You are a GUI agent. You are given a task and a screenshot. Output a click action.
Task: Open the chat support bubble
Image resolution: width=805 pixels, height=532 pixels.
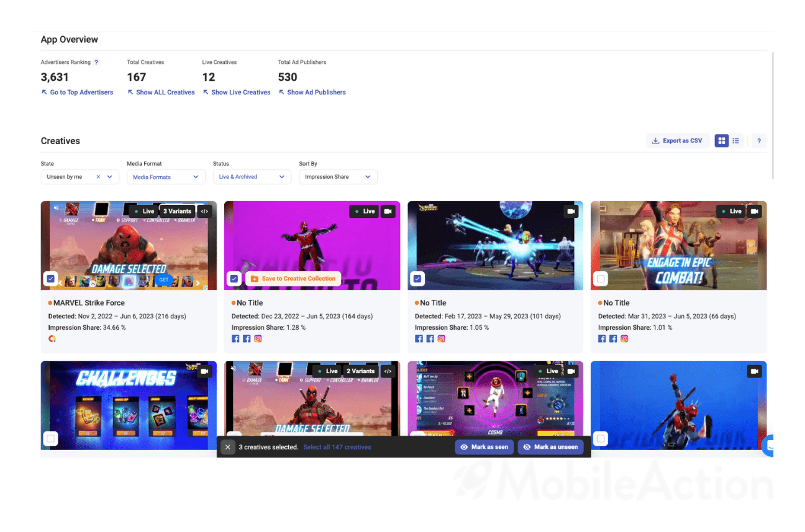[769, 444]
